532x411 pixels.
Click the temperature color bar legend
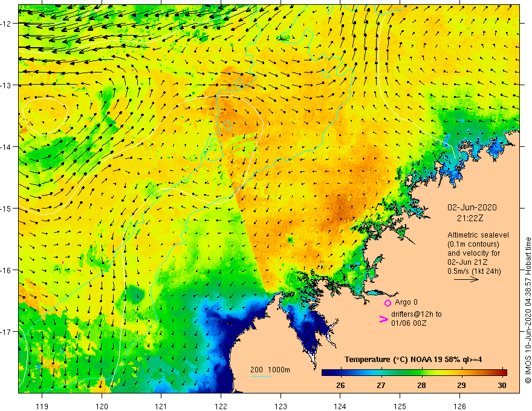pos(414,372)
